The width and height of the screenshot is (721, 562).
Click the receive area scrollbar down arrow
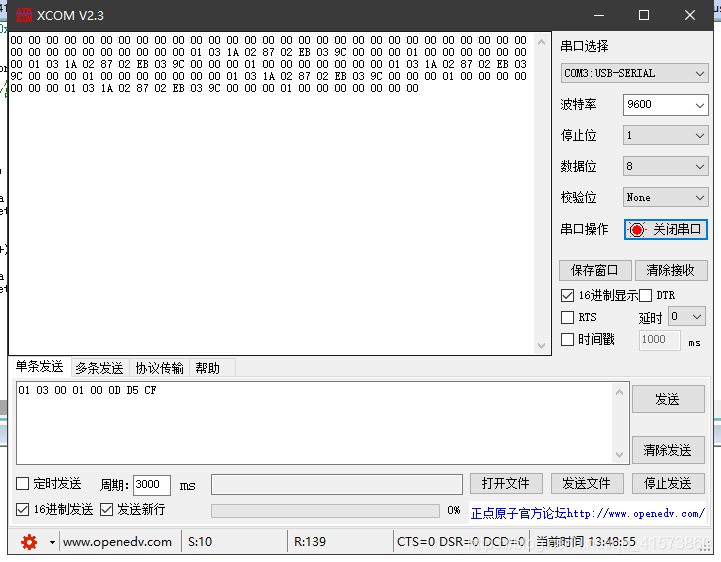coord(542,346)
